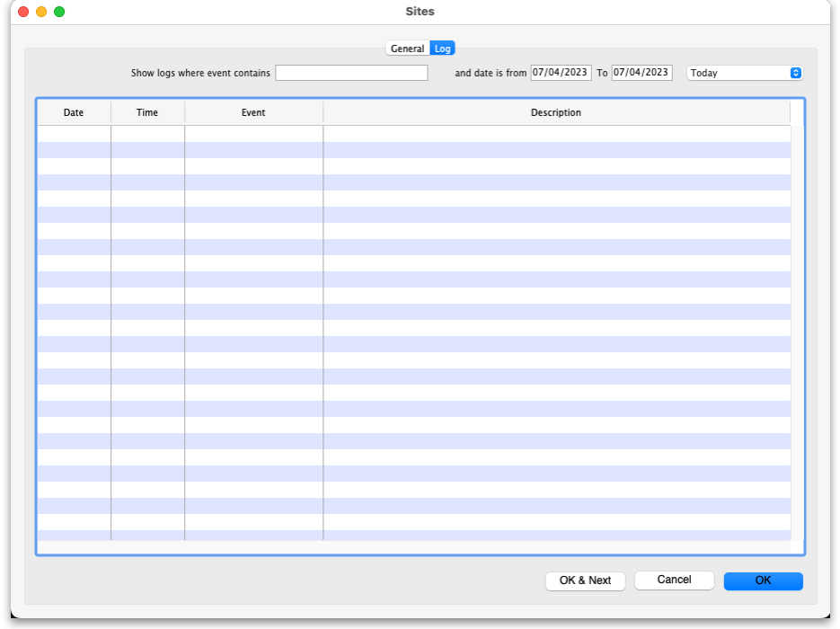Viewport: 840px width, 629px height.
Task: Sort by the Date column header
Action: 74,112
